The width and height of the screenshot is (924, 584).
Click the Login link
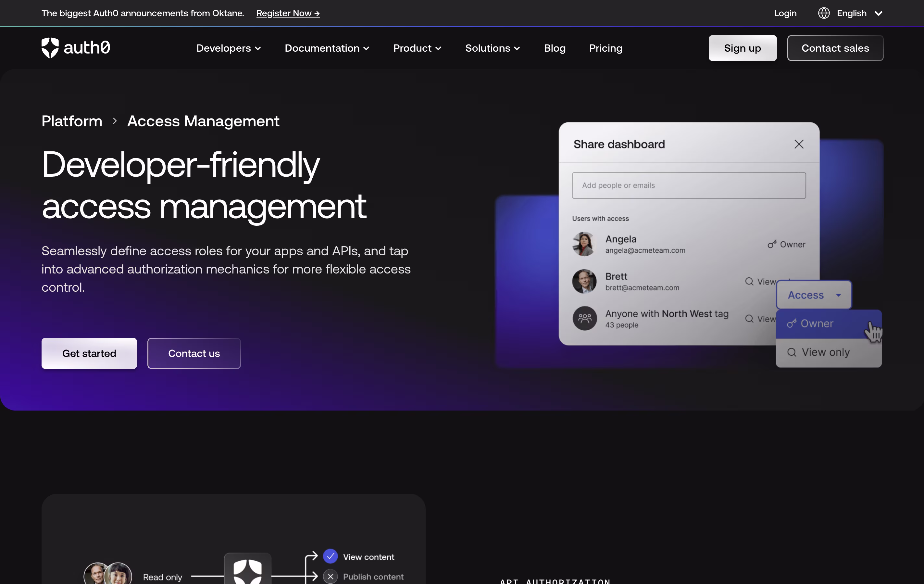(x=785, y=13)
